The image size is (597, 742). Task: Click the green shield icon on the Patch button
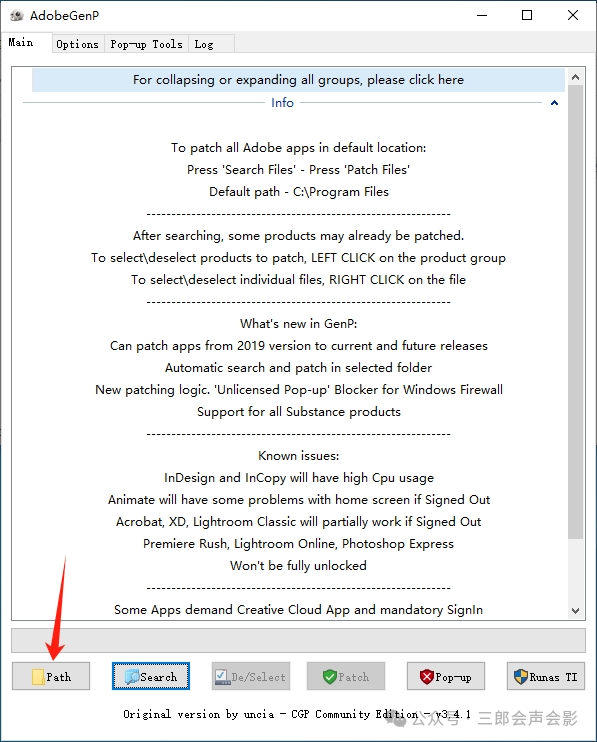click(329, 677)
